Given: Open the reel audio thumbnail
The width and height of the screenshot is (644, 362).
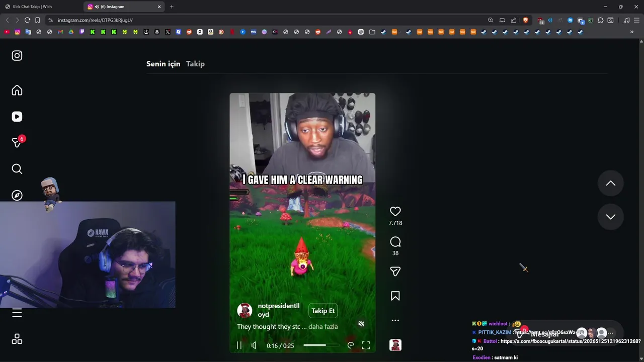Looking at the screenshot, I should point(395,345).
